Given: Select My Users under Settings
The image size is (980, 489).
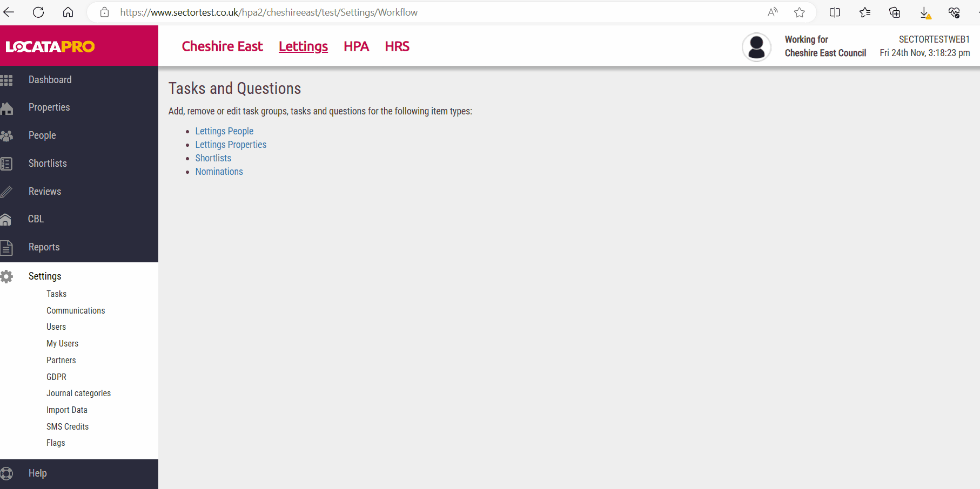Looking at the screenshot, I should click(x=62, y=344).
